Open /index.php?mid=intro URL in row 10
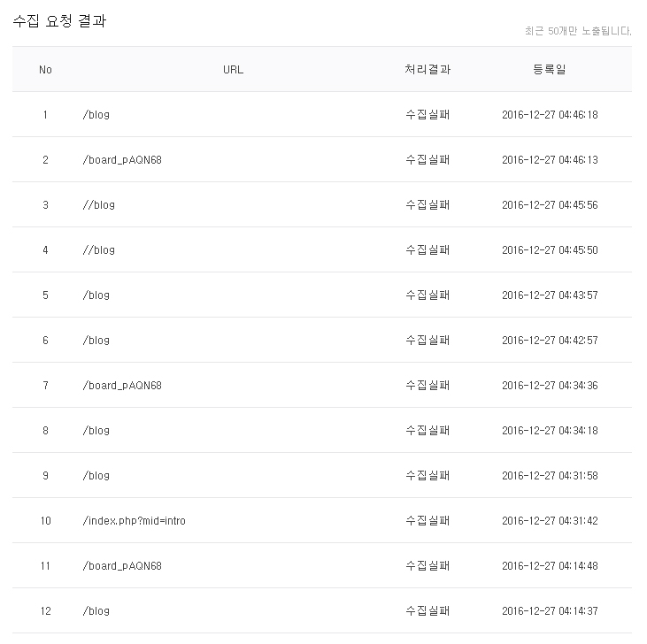647x644 pixels. coord(135,521)
